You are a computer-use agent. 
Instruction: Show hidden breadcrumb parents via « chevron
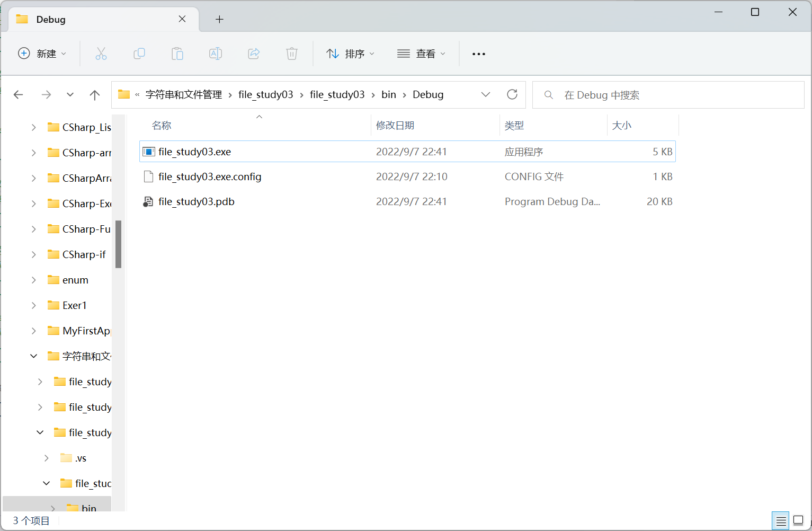137,95
